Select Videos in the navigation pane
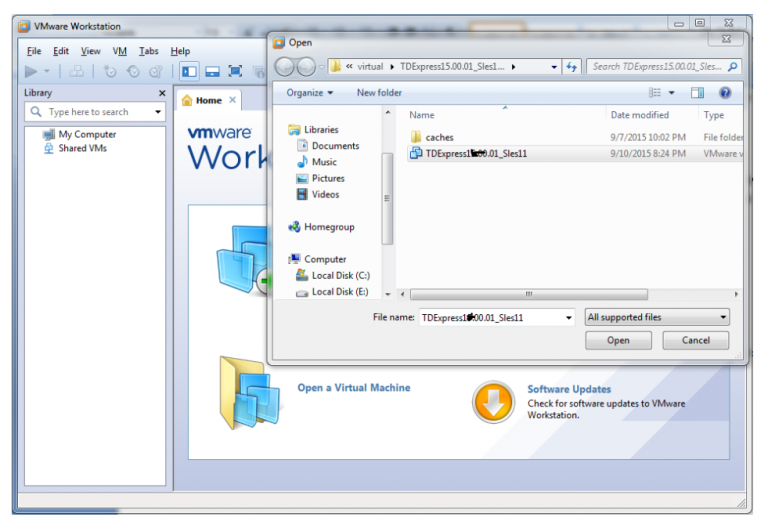This screenshot has height=528, width=768. 317,194
